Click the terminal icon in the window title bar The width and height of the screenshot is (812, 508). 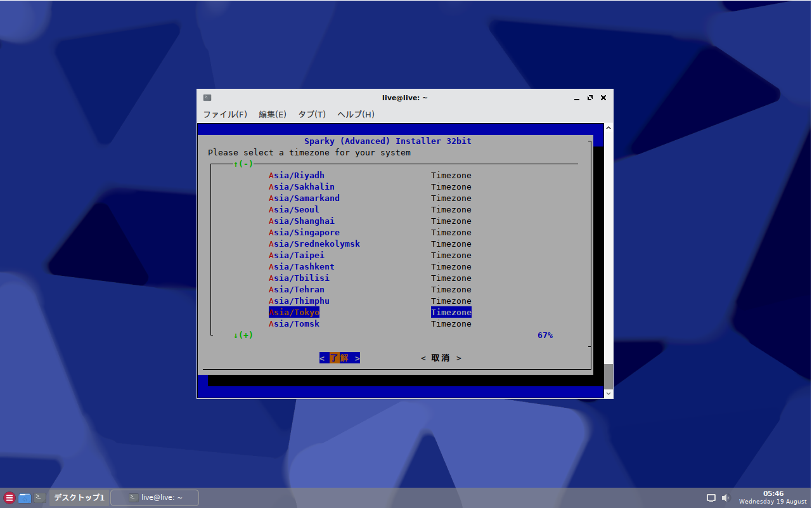207,98
